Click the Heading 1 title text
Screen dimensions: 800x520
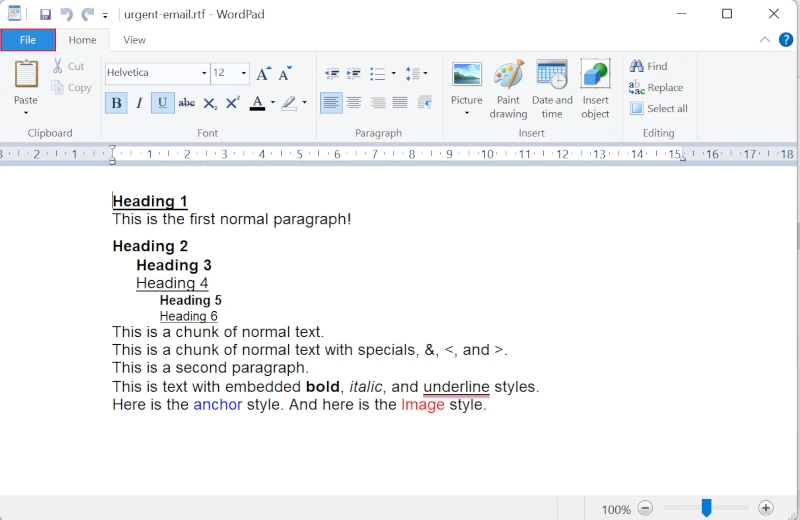pyautogui.click(x=150, y=201)
